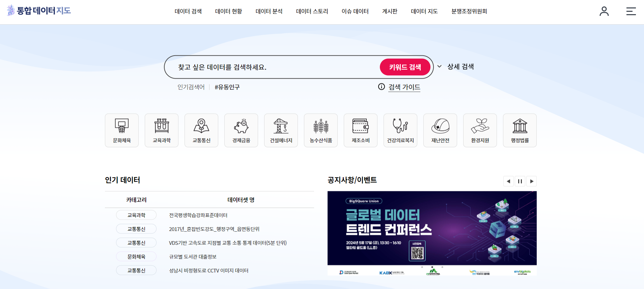Open the 데이터 스토리 menu
Image resolution: width=644 pixels, height=289 pixels.
pos(312,11)
